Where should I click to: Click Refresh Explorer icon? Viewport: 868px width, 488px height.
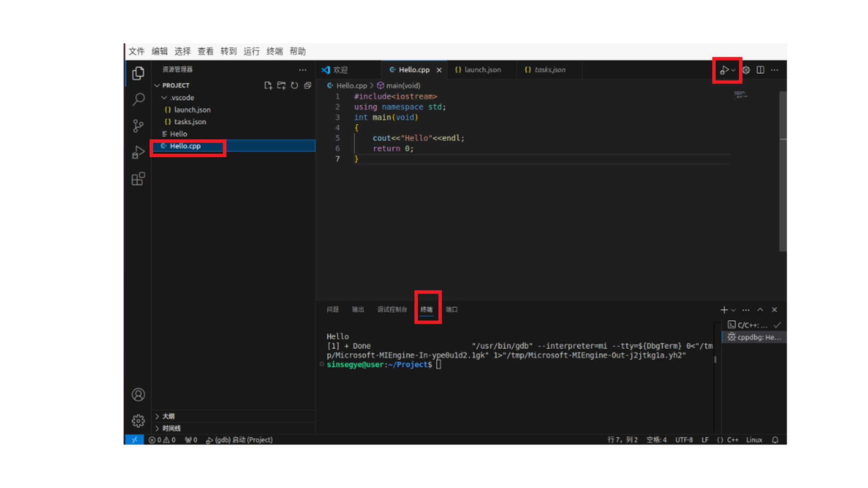[294, 85]
